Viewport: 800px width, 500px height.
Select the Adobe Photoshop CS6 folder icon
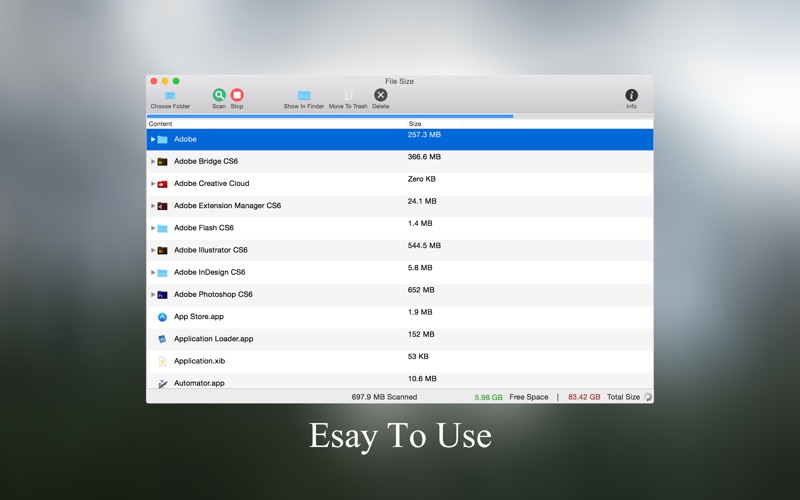[x=162, y=295]
